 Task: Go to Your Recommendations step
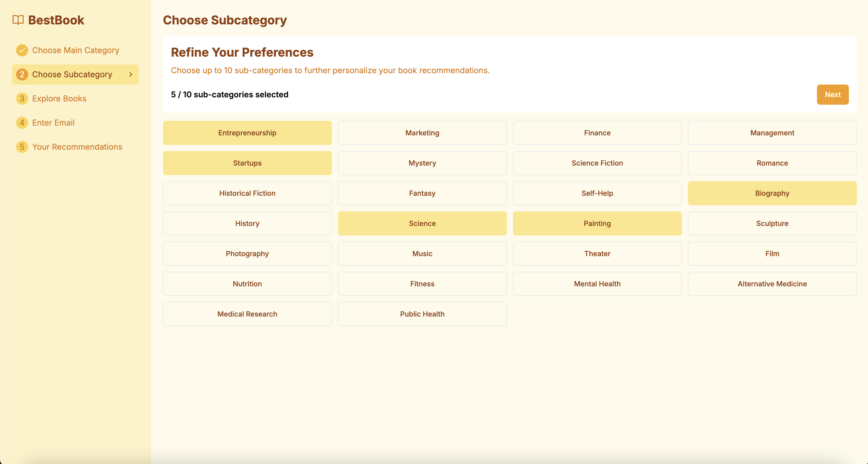(77, 147)
